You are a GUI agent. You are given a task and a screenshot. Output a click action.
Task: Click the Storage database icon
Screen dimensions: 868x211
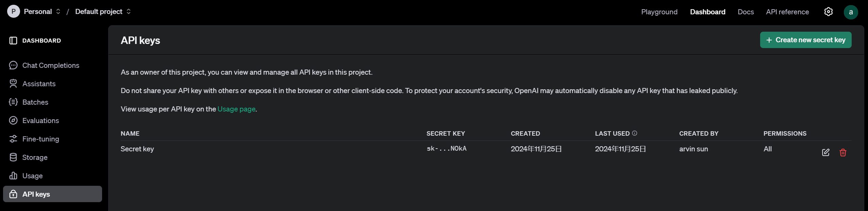[x=13, y=157]
